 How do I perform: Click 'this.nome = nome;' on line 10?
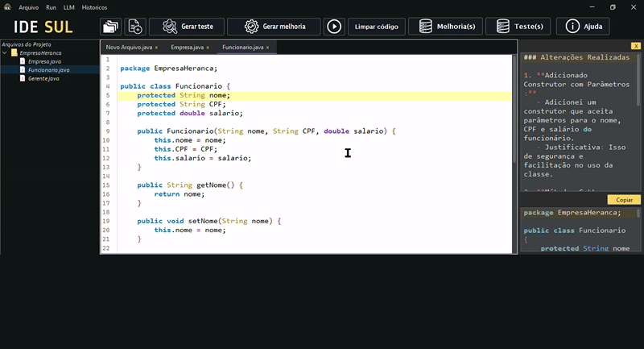pyautogui.click(x=190, y=140)
